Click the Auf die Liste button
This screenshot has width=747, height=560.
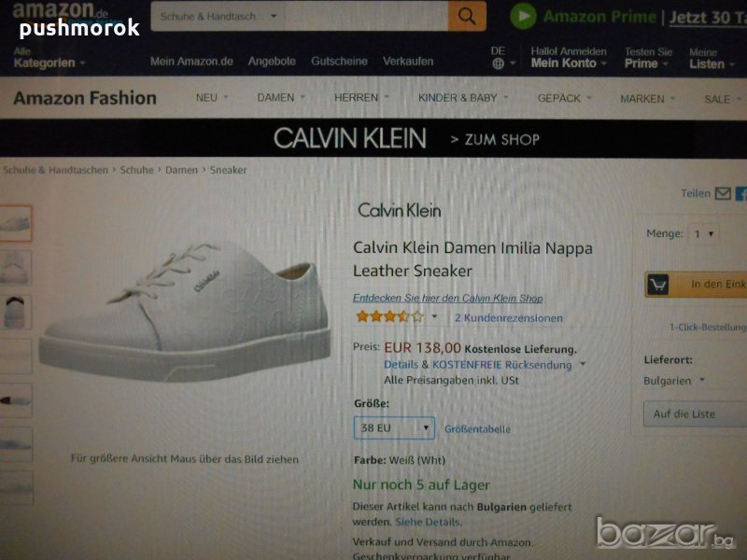[x=695, y=413]
